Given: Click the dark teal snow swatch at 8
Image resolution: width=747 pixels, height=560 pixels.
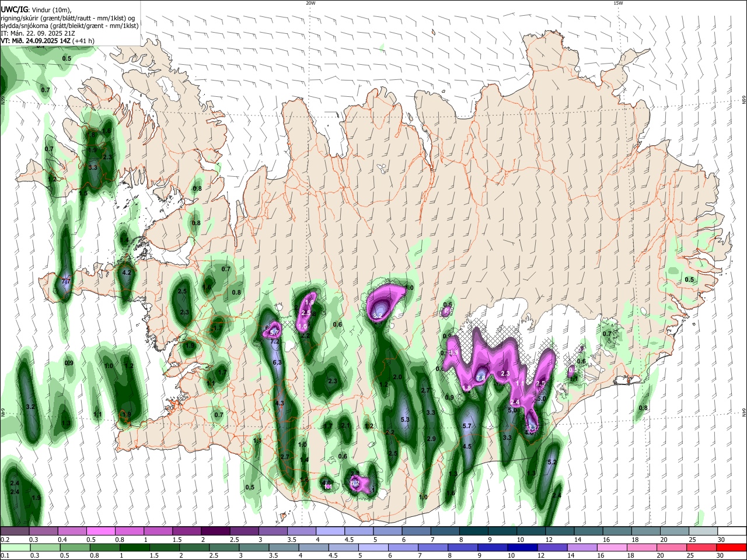Looking at the screenshot, I should coord(473,531).
